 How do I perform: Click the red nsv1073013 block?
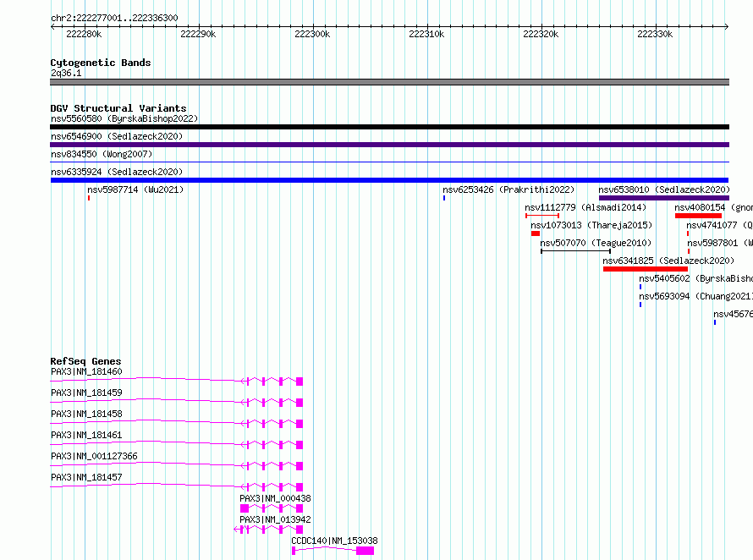point(536,233)
